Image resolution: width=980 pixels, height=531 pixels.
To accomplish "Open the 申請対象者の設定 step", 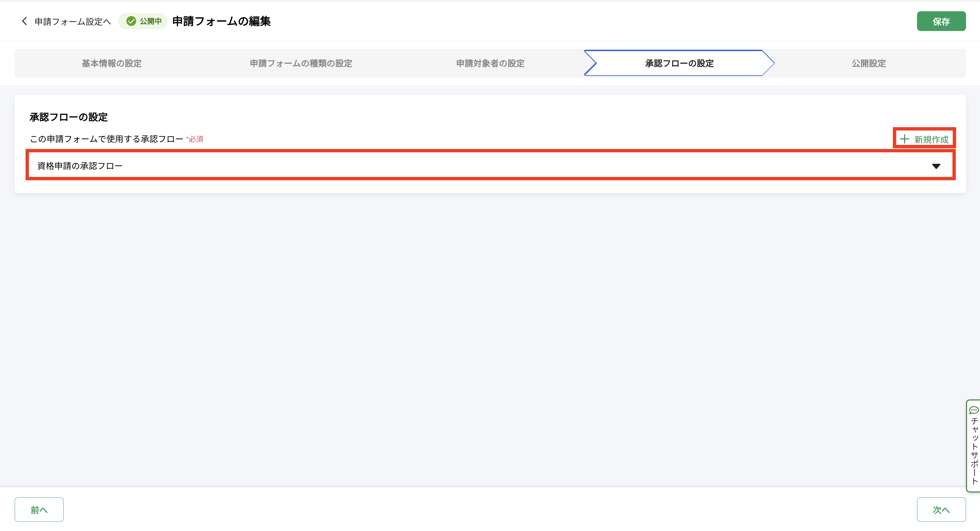I will (490, 64).
